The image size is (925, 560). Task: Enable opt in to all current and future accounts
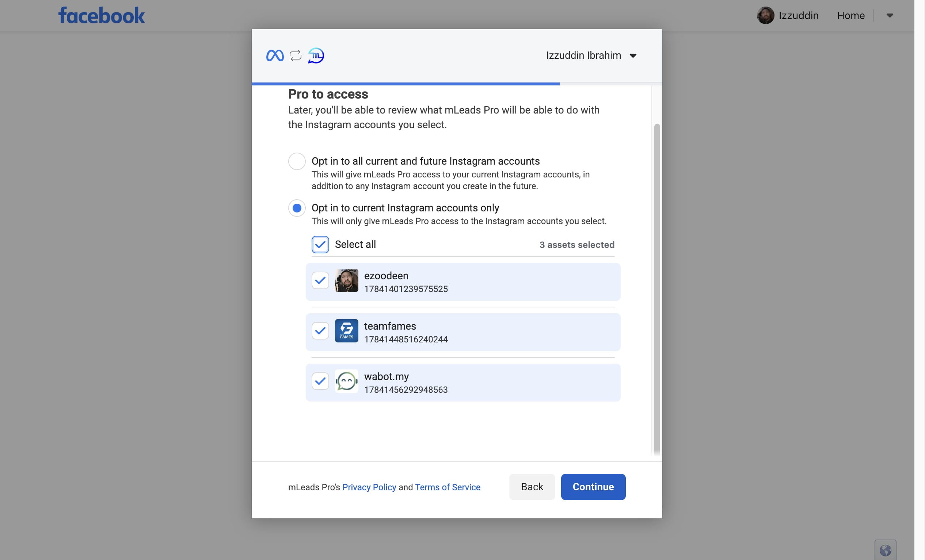(x=297, y=161)
